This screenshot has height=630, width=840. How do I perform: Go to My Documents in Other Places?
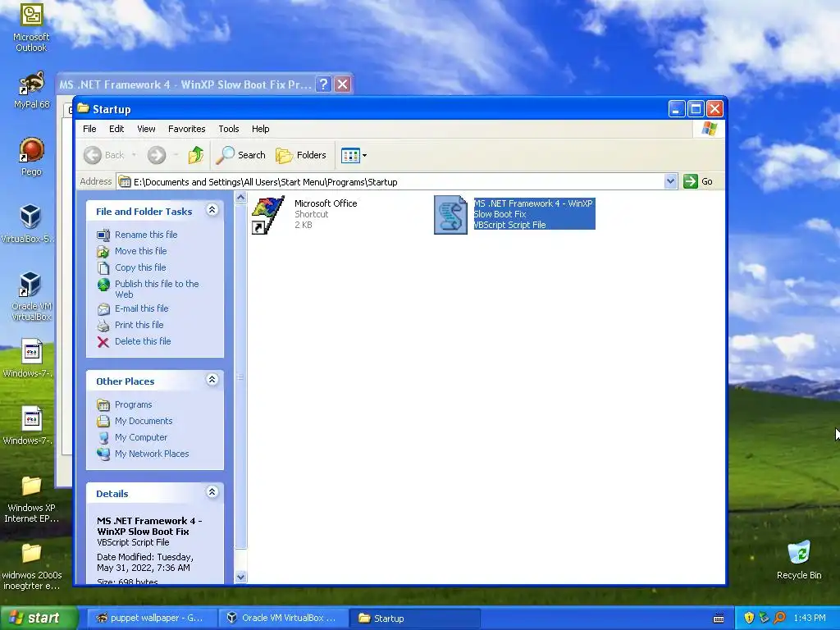(135, 421)
